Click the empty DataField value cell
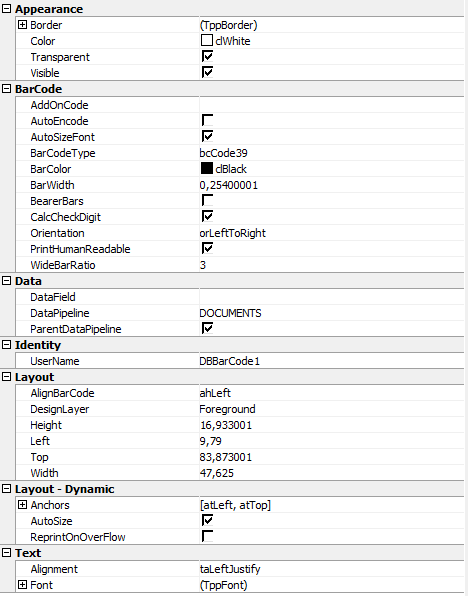The height and width of the screenshot is (596, 468). click(x=332, y=297)
